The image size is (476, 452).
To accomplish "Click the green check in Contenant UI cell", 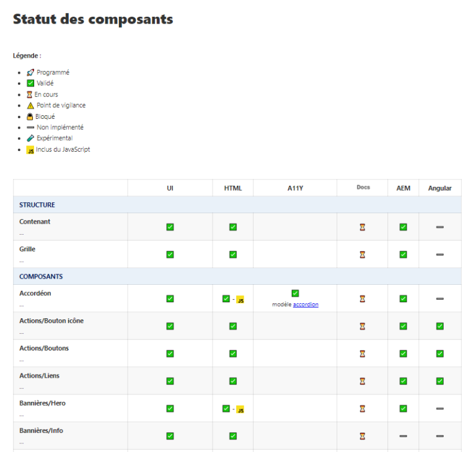I will [170, 227].
